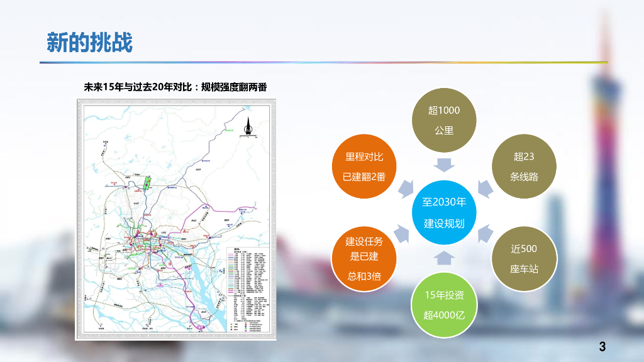Select the orange 建设任务是已建总和3倍 circle
The height and width of the screenshot is (362, 644).
tap(364, 258)
